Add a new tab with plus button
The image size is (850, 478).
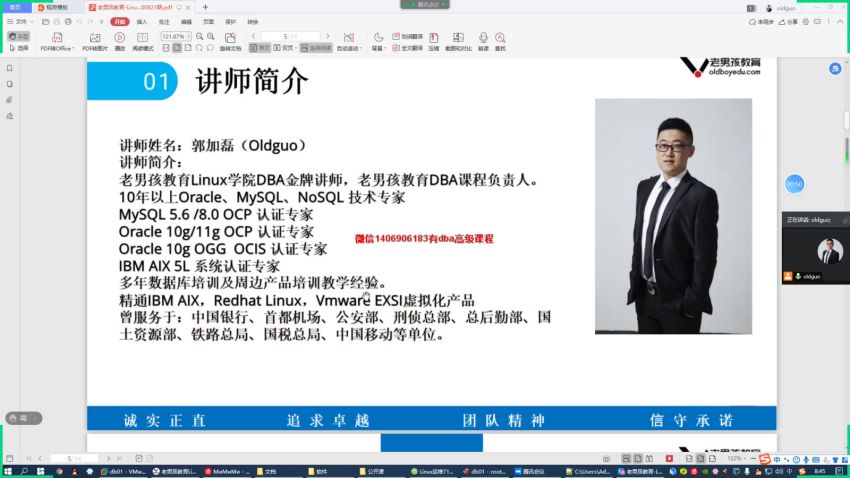coord(205,7)
